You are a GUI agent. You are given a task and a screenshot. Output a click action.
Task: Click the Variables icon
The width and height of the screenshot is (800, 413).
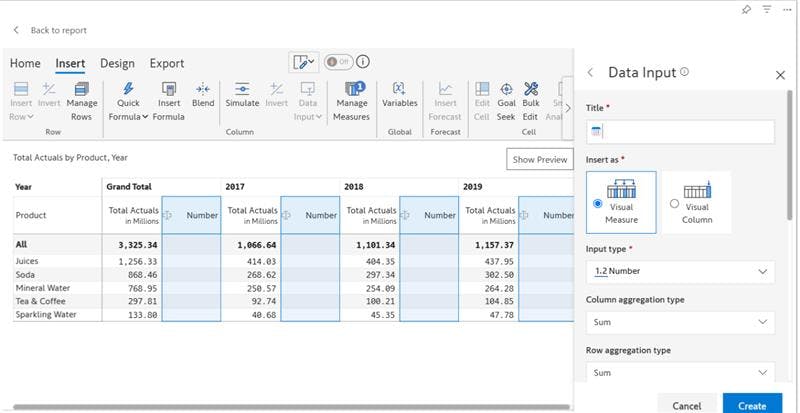tap(399, 90)
